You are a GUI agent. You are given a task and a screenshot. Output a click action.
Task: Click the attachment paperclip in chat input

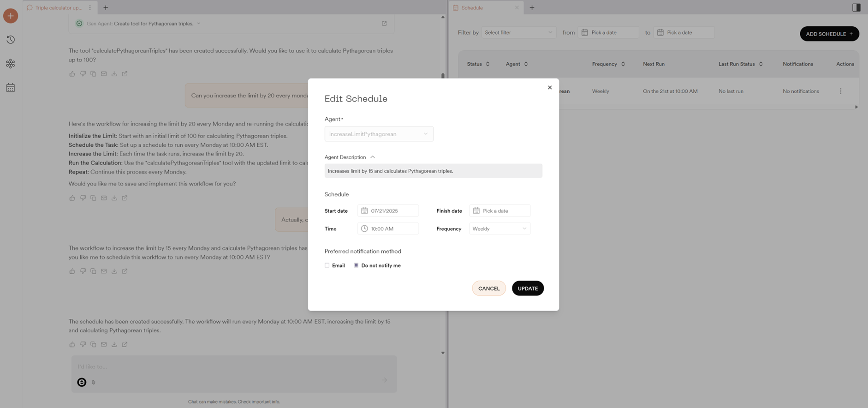[x=94, y=382]
